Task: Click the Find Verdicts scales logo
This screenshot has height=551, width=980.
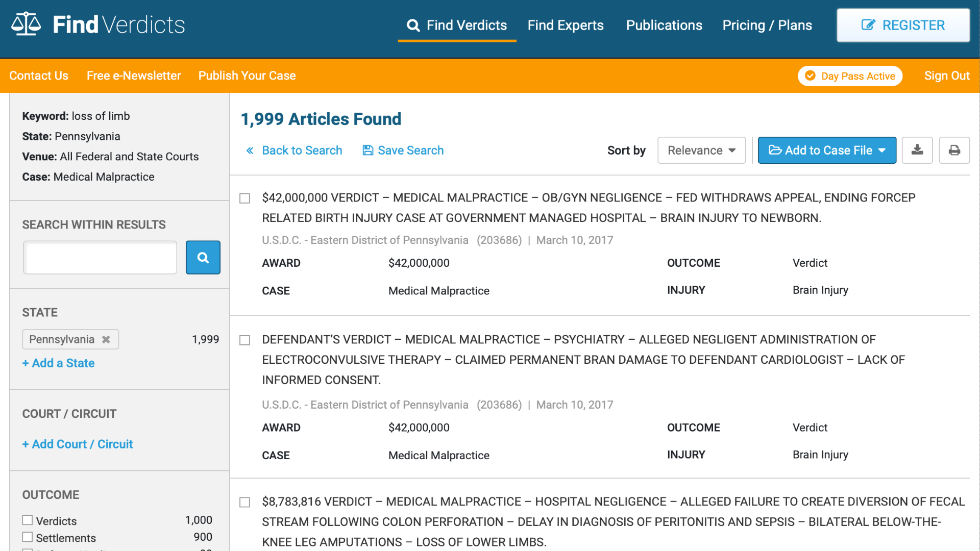Action: tap(26, 24)
